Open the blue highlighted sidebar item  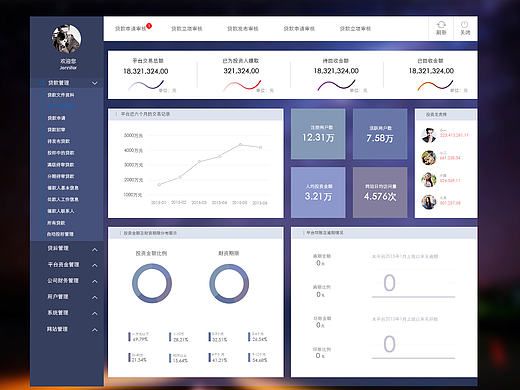click(x=61, y=106)
